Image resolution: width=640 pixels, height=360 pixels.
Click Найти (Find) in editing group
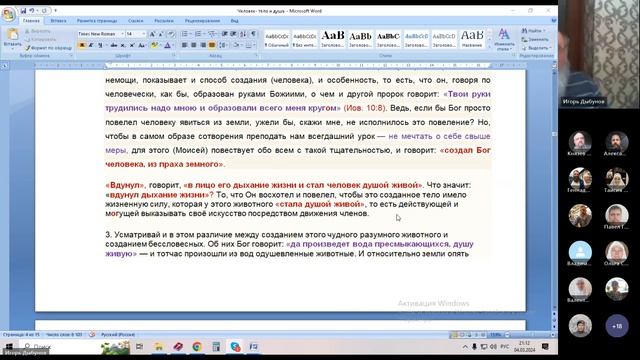coord(533,31)
